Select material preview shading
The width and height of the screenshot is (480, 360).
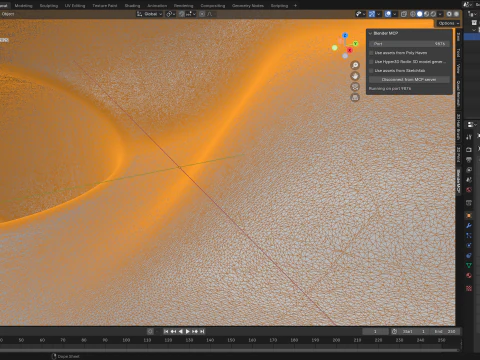pyautogui.click(x=426, y=14)
